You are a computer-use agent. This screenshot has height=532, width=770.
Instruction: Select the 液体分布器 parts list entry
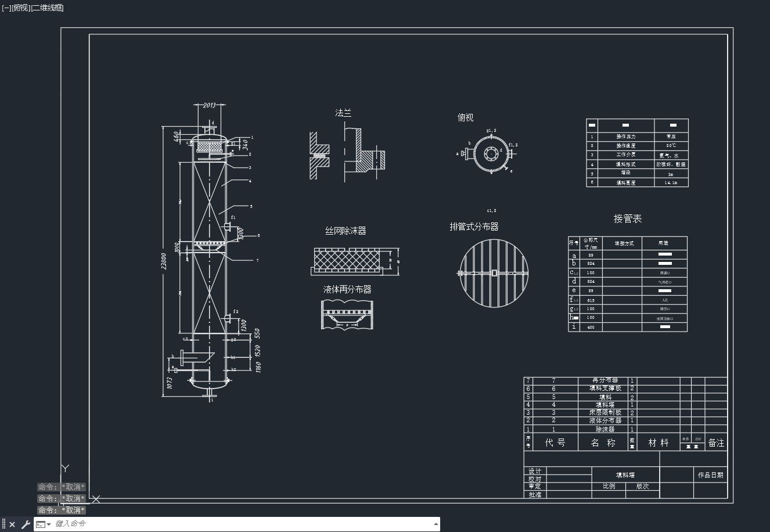coord(605,420)
